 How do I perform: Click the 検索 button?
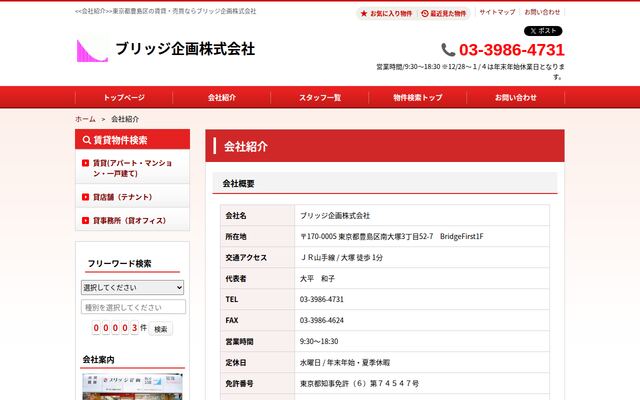[160, 329]
